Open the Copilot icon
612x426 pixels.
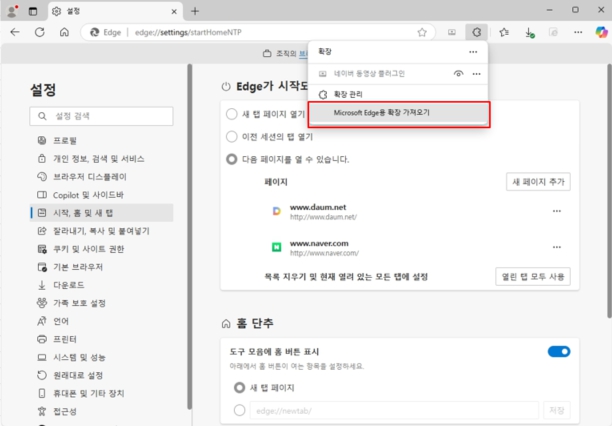(x=601, y=32)
